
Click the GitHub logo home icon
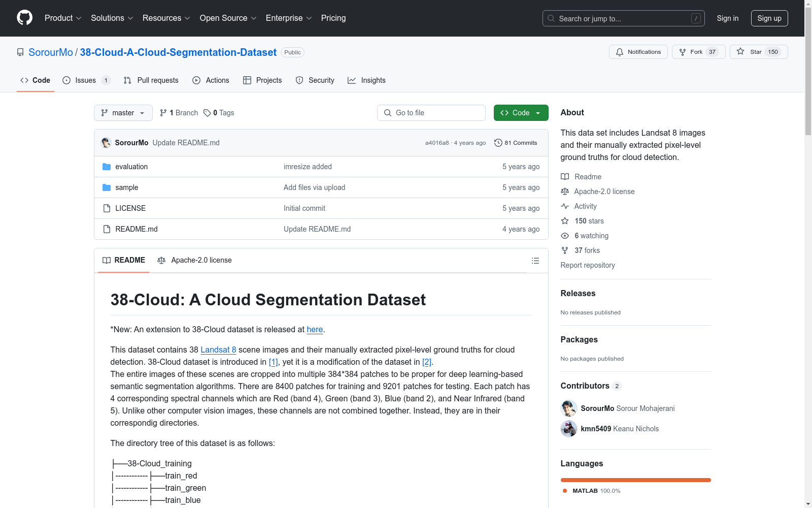(24, 18)
